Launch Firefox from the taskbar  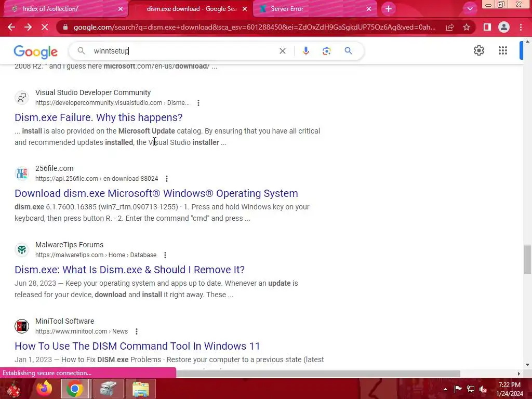pyautogui.click(x=44, y=389)
